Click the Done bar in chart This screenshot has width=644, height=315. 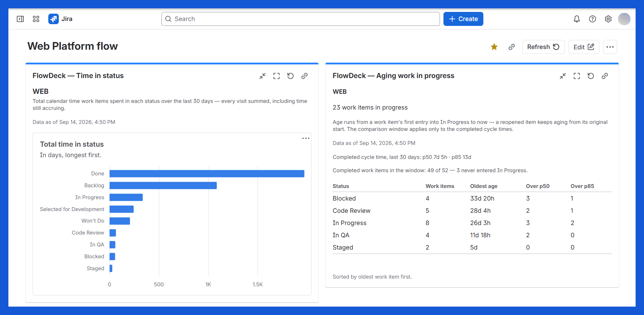pos(207,174)
